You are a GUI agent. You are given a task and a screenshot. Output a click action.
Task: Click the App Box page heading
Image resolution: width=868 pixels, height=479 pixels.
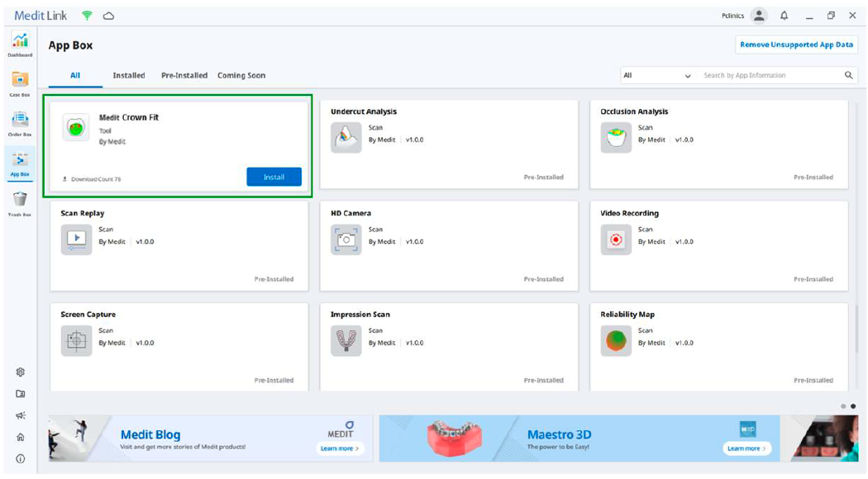click(70, 45)
